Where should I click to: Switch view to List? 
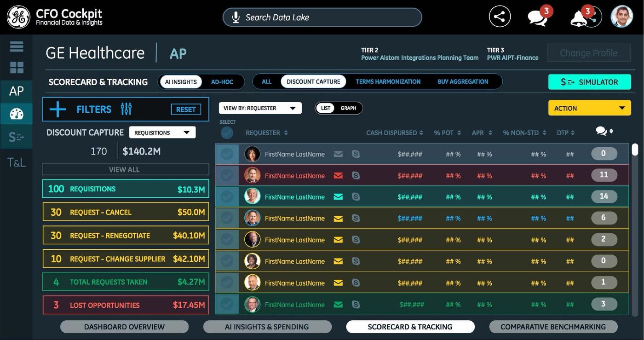[x=325, y=108]
